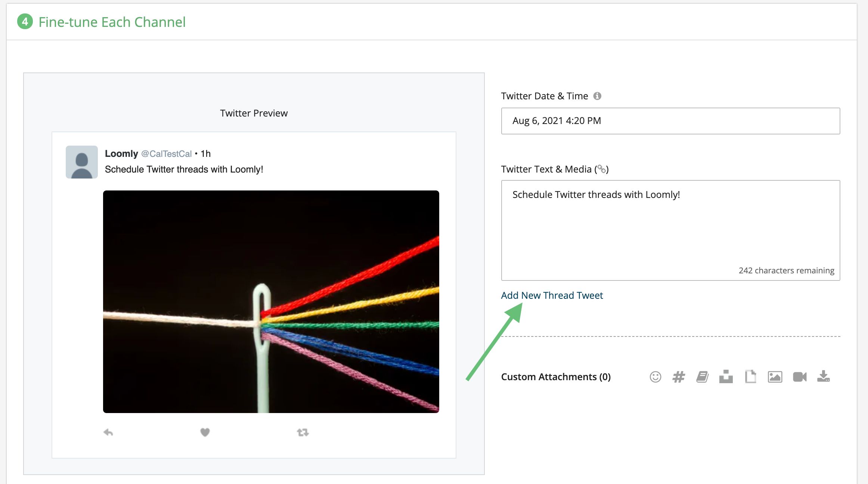Click the link icon beside Twitter Text & Media
This screenshot has width=868, height=484.
(x=601, y=169)
